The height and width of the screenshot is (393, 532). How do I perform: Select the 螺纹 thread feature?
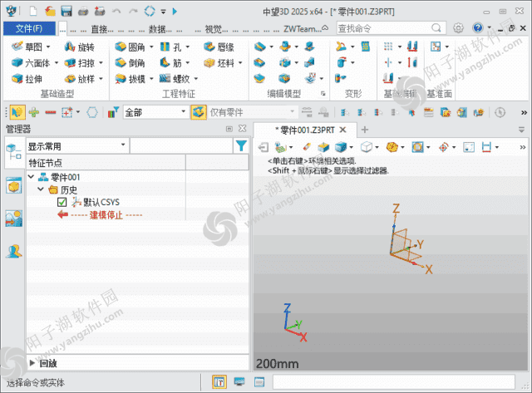175,79
